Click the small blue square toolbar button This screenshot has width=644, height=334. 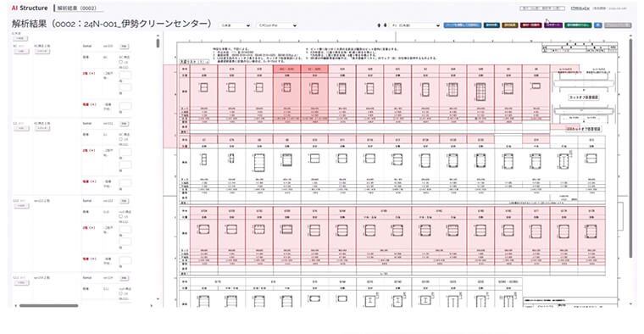tap(598, 25)
